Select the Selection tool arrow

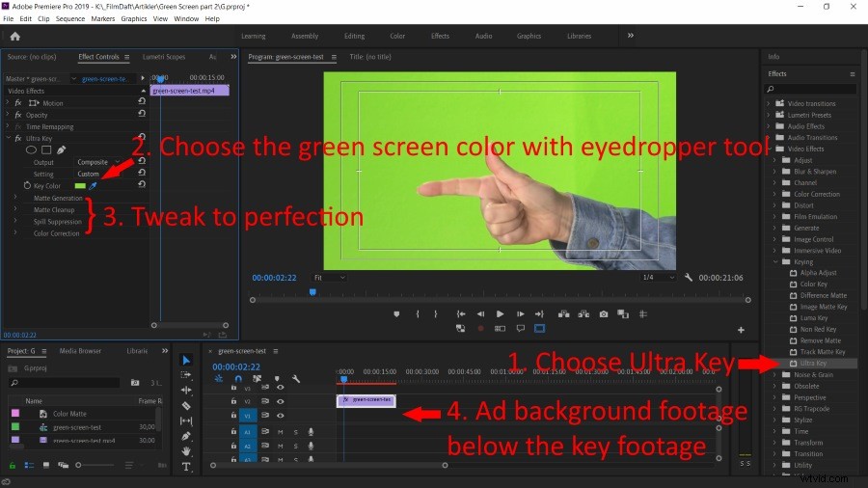[186, 360]
